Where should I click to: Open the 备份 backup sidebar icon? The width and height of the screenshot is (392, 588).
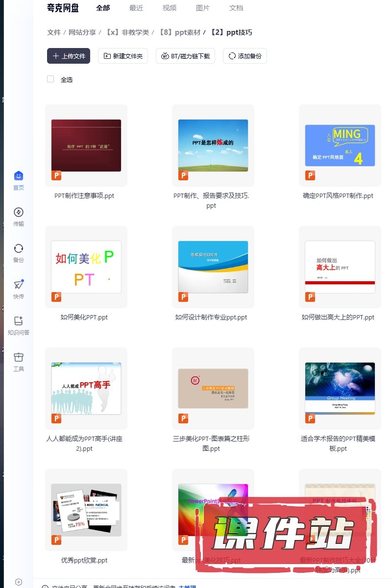pyautogui.click(x=19, y=249)
